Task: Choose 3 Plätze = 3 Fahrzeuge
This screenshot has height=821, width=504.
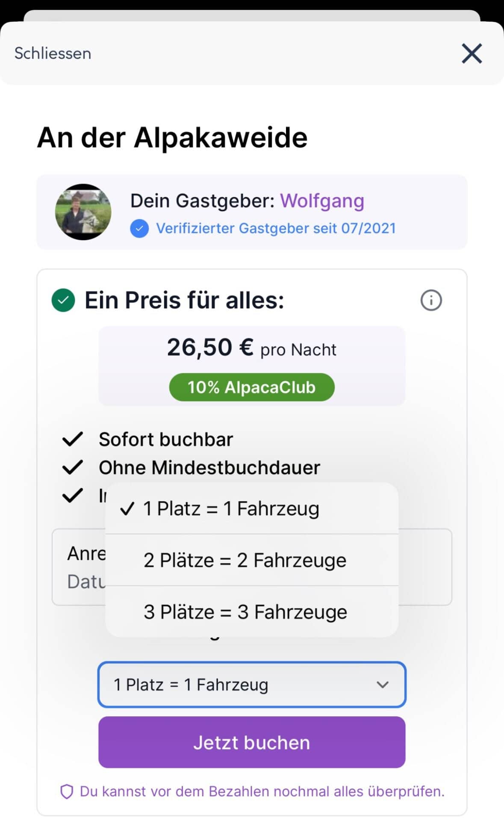Action: tap(245, 612)
